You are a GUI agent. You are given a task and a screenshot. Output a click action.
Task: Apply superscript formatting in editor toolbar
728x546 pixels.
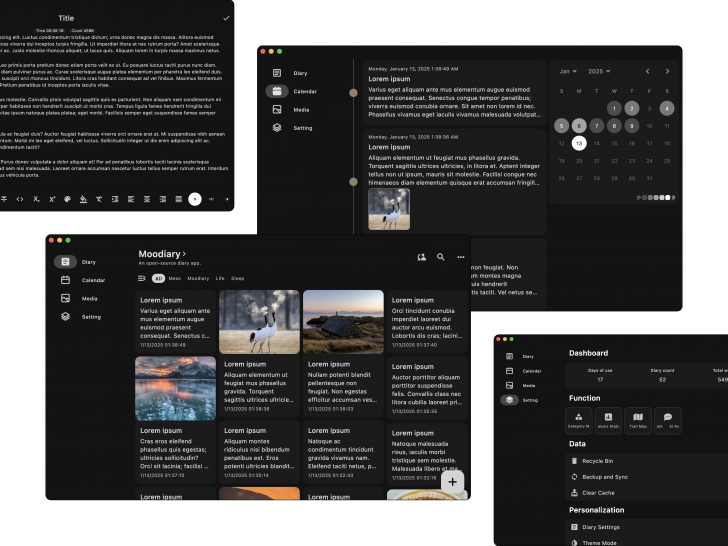[52, 199]
